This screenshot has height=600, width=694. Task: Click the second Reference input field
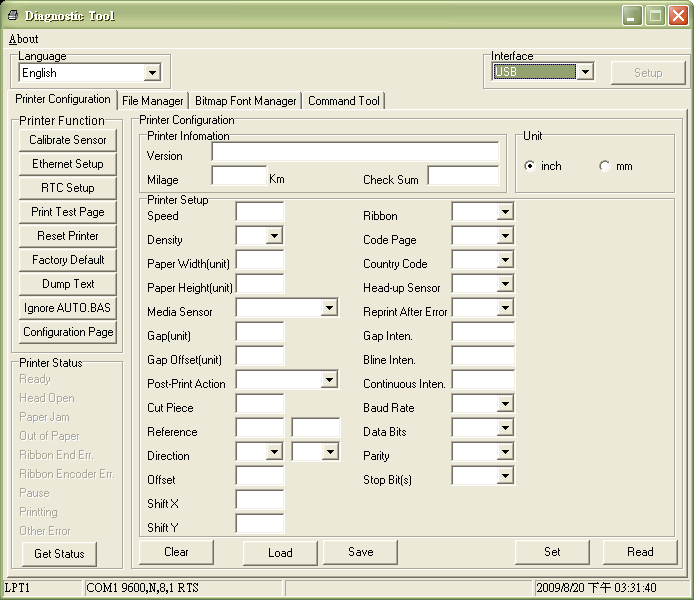click(x=316, y=427)
